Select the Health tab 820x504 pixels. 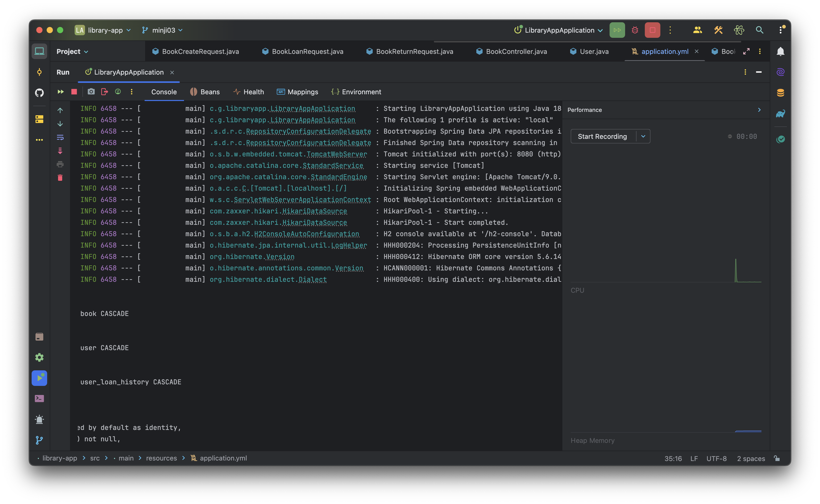[249, 92]
